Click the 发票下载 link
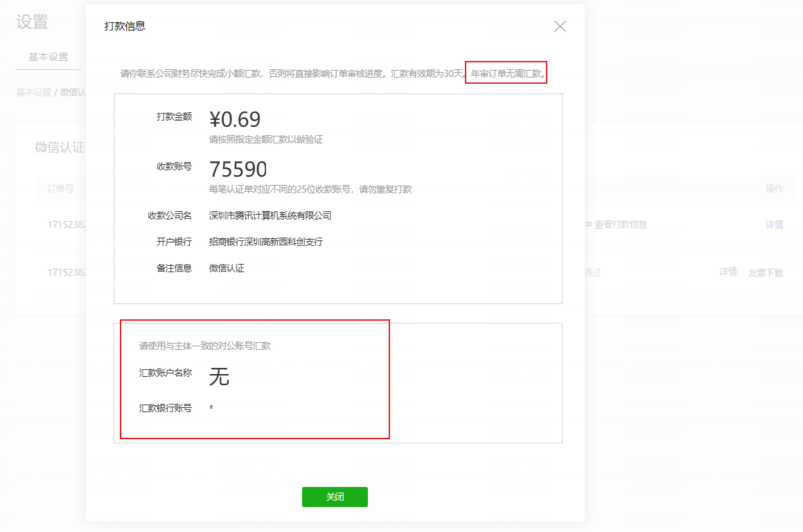This screenshot has width=803, height=532. (766, 273)
